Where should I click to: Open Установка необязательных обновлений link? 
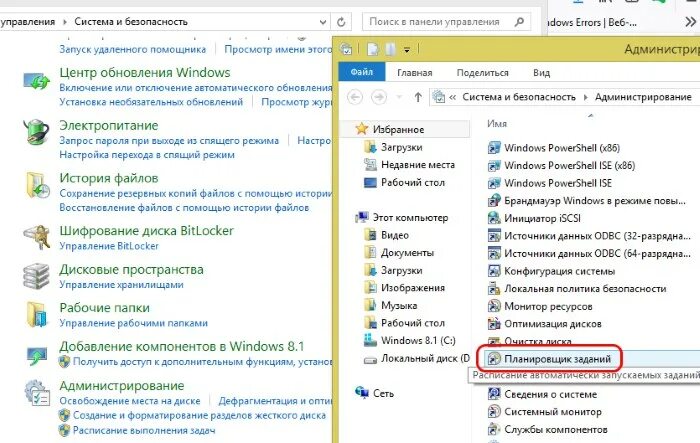(x=151, y=102)
